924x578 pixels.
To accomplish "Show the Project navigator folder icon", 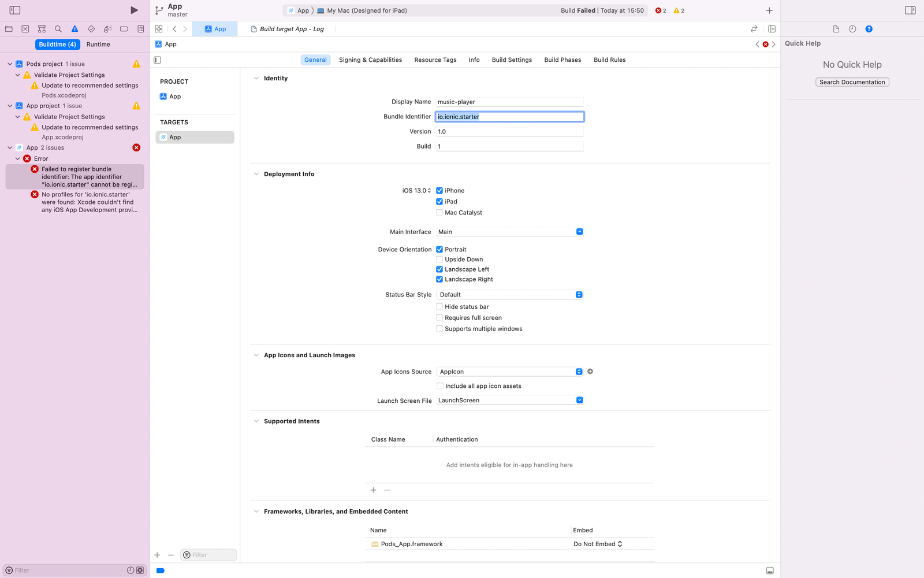I will click(x=9, y=29).
